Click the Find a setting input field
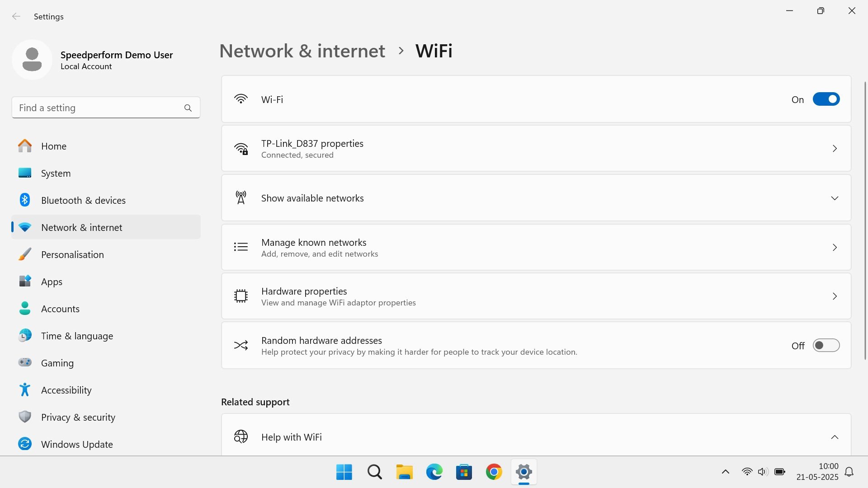868x488 pixels. point(90,108)
